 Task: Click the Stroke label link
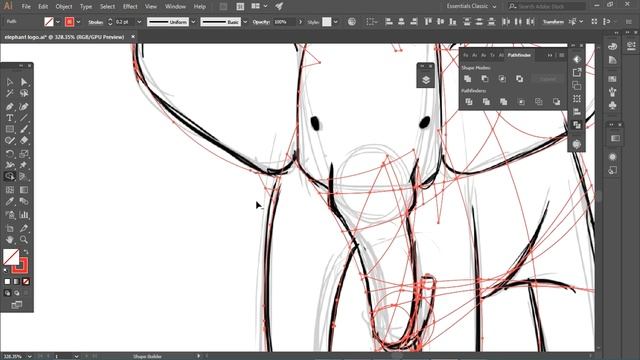[96, 22]
